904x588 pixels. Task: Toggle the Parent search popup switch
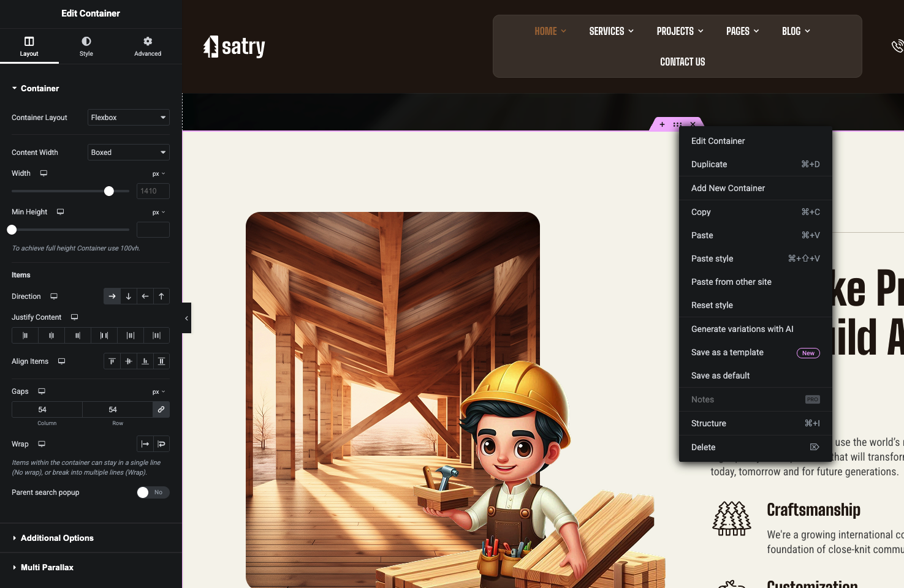(x=153, y=492)
